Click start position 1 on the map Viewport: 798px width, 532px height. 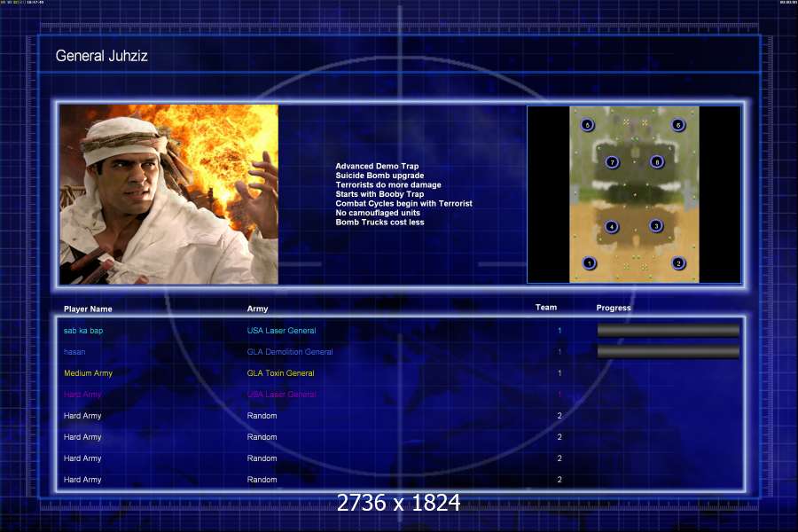click(x=590, y=263)
